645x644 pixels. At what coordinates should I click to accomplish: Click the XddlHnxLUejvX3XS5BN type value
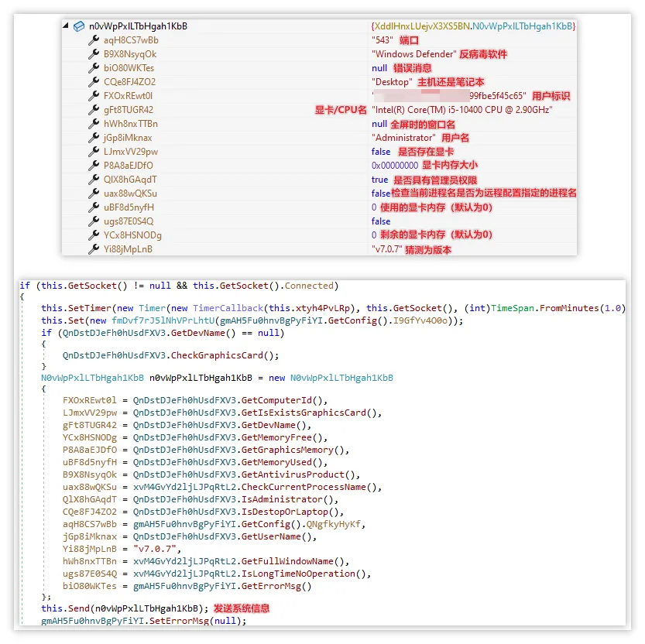click(473, 26)
